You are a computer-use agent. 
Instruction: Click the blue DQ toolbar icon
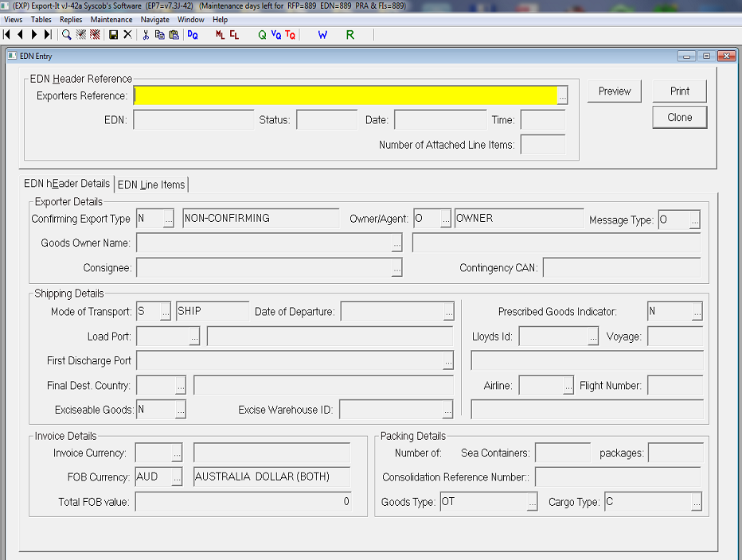193,35
